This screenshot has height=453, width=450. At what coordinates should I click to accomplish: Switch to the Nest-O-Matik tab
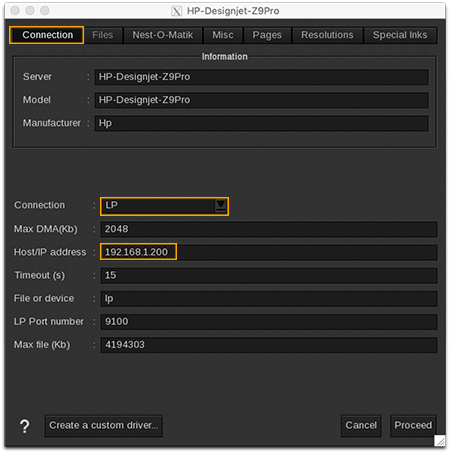tap(163, 35)
